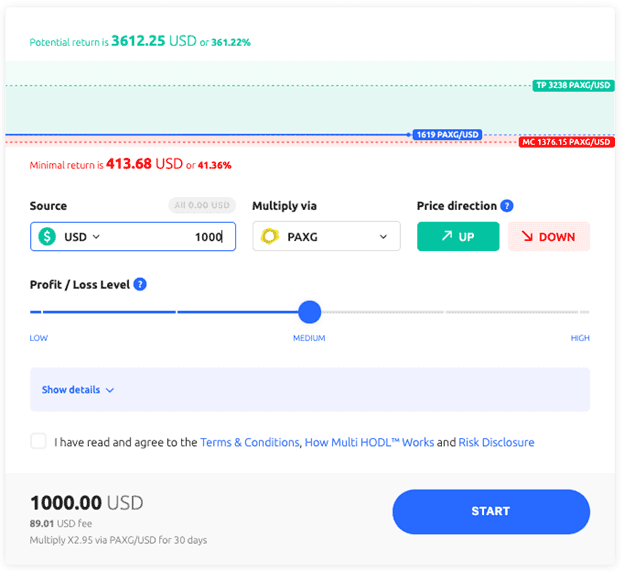624x571 pixels.
Task: Click the All 0.00 USD badge
Action: click(x=201, y=206)
